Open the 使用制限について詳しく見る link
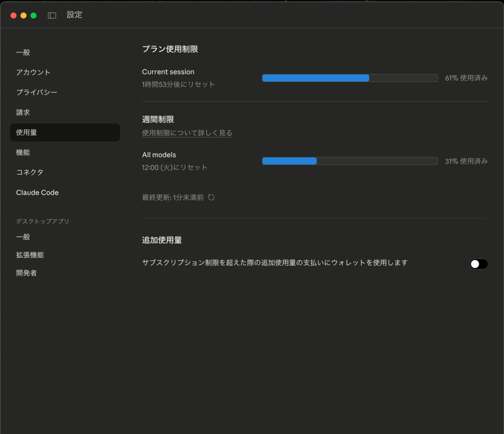The height and width of the screenshot is (434, 504). click(x=187, y=133)
